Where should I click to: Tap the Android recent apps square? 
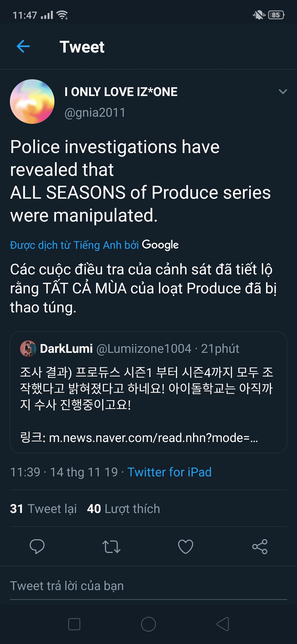pyautogui.click(x=74, y=624)
